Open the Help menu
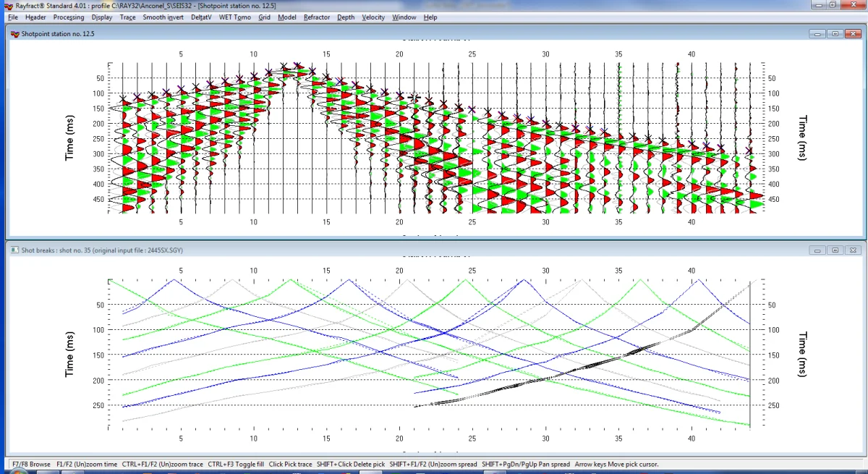868x474 pixels. click(430, 17)
